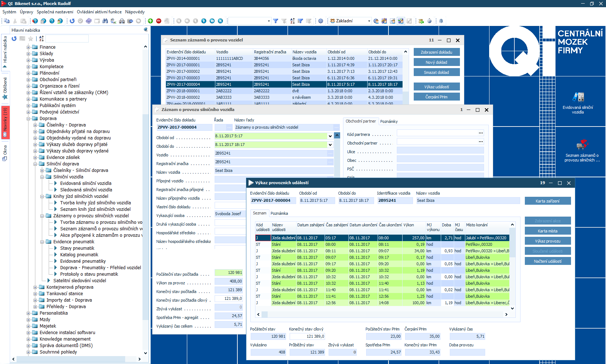Click the green add new record icon
The width and height of the screenshot is (606, 364).
tap(150, 21)
